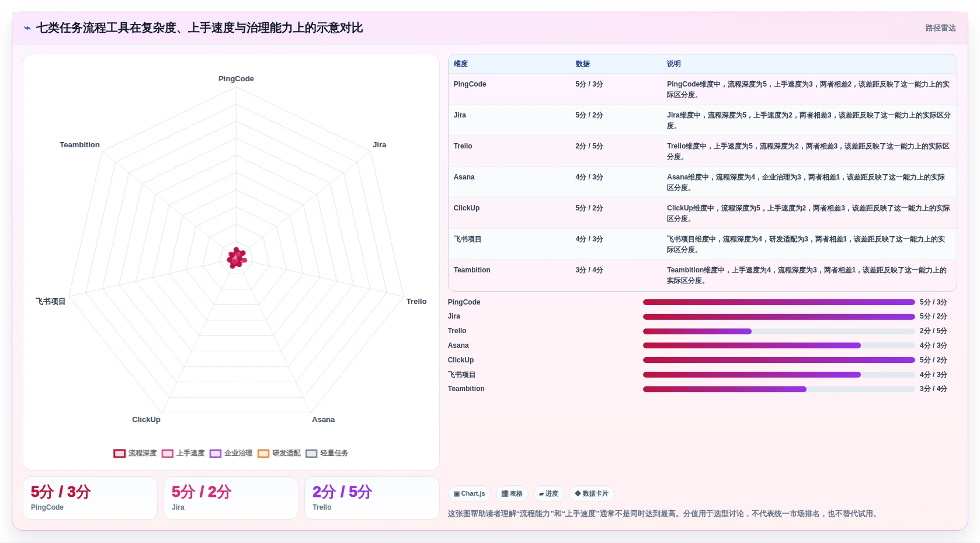Viewport: 980px width, 543px height.
Task: Click the Trello radar axis label
Action: (416, 302)
